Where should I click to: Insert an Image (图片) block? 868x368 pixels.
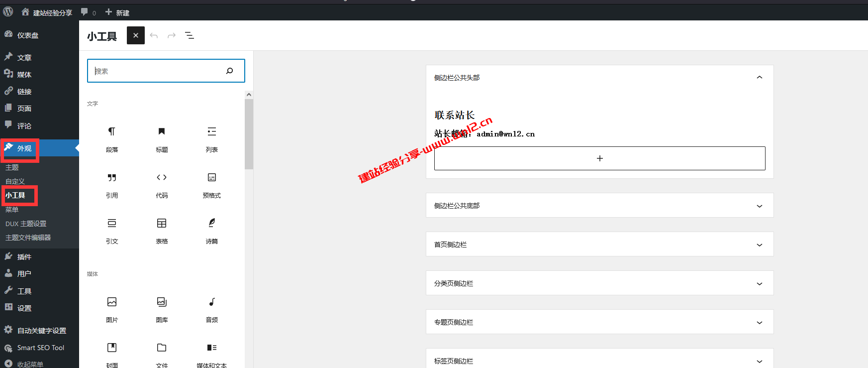[112, 309]
